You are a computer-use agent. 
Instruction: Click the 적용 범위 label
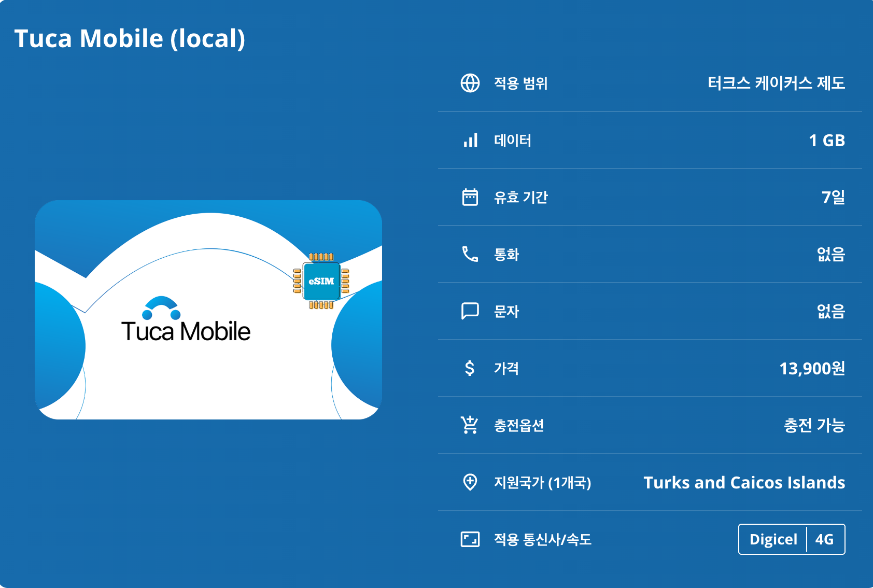(520, 83)
